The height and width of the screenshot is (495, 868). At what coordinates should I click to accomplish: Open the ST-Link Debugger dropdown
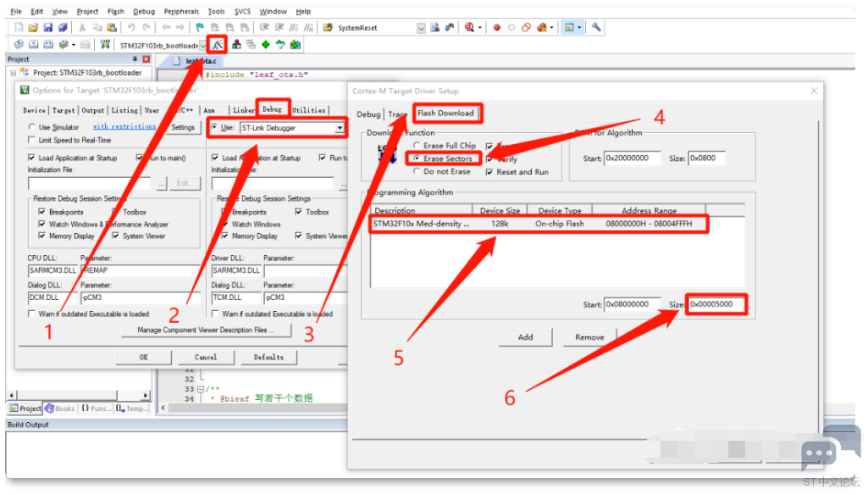point(340,128)
